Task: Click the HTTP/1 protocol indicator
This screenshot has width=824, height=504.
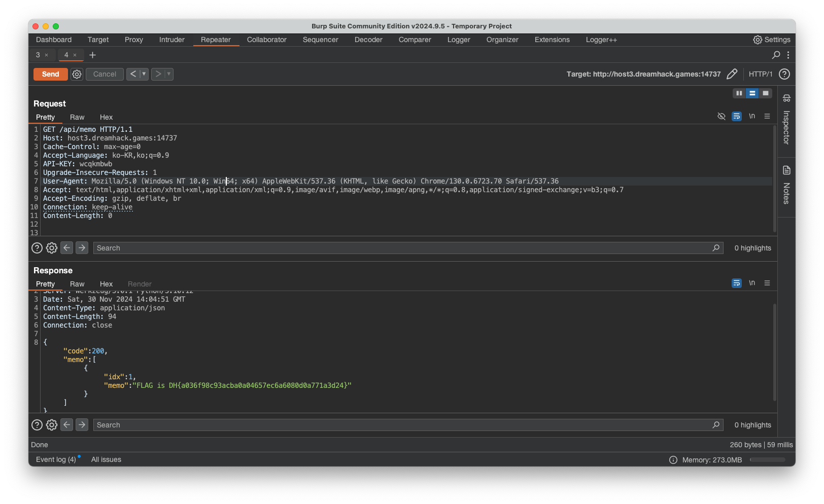Action: point(761,74)
